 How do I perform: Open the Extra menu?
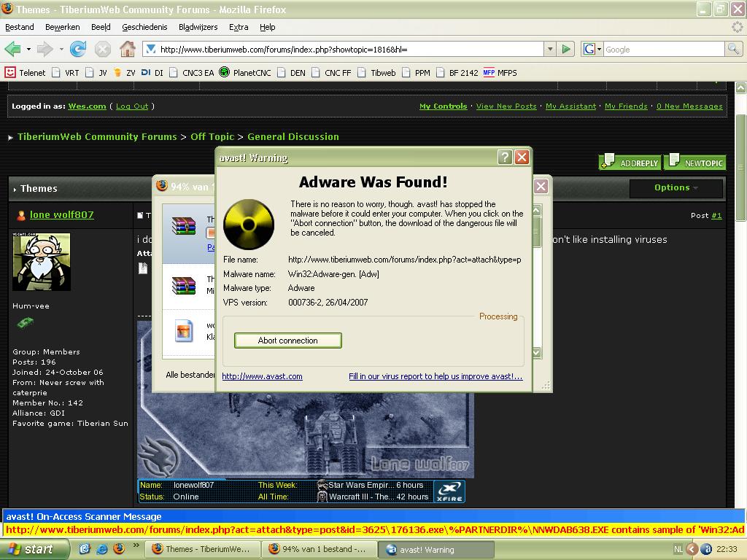point(239,27)
